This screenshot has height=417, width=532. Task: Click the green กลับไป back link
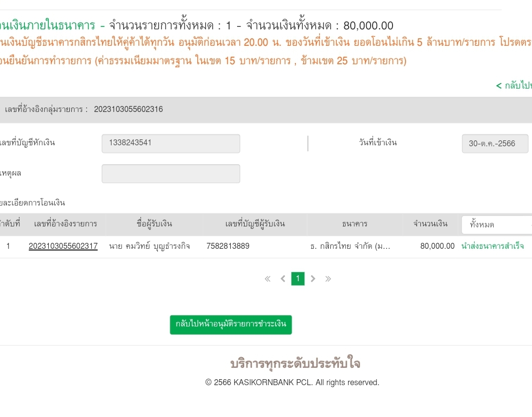click(514, 86)
